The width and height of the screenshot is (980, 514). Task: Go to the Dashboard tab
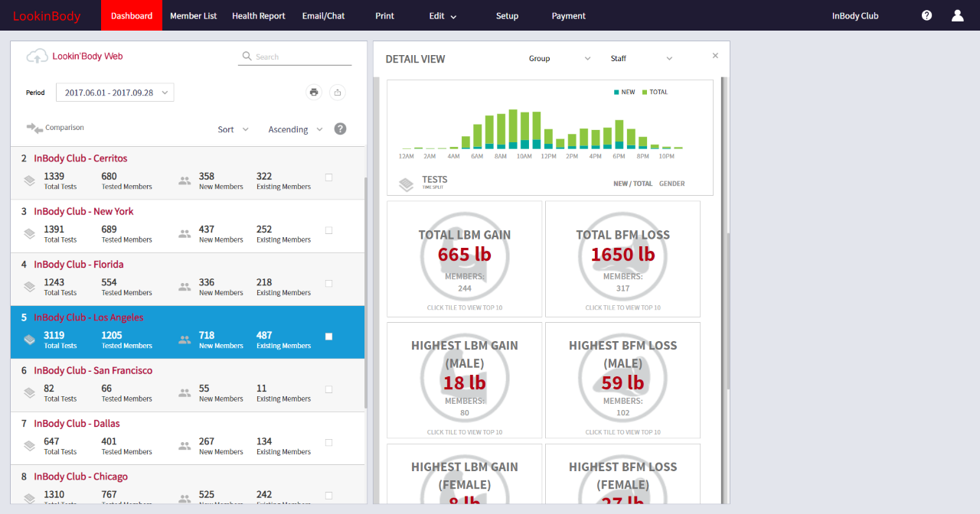132,15
